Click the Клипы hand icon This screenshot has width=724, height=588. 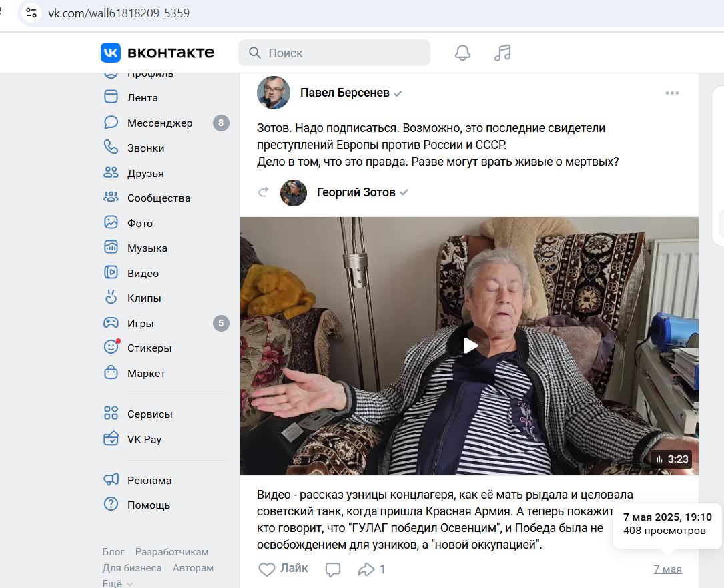pyautogui.click(x=111, y=298)
